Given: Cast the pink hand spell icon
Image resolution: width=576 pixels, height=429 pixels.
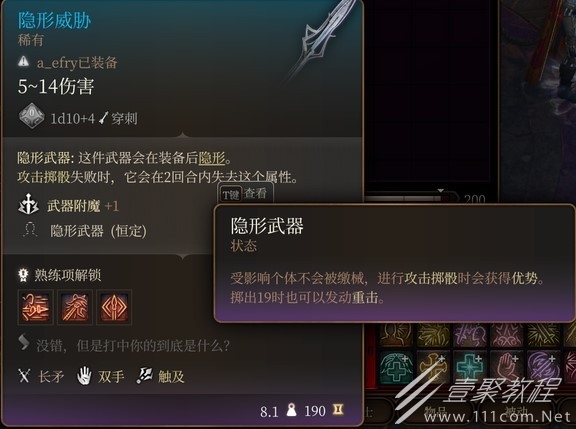Looking at the screenshot, I should click(507, 367).
